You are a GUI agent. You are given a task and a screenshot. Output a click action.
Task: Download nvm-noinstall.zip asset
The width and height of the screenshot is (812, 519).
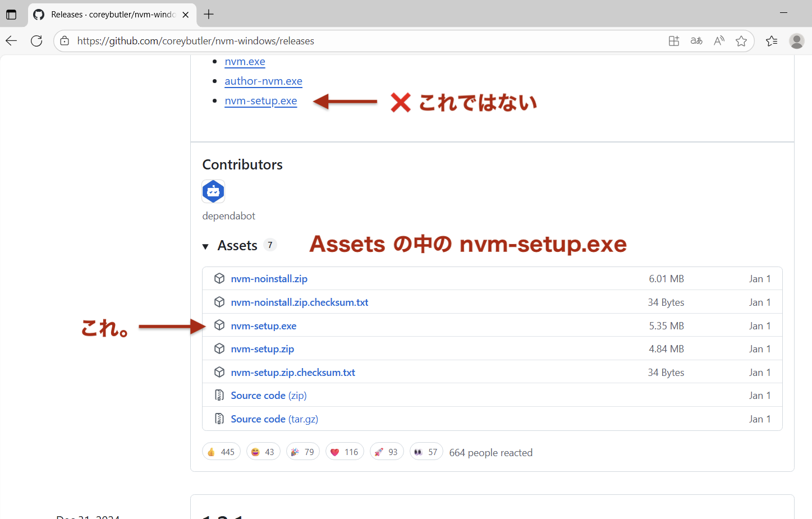pyautogui.click(x=269, y=279)
